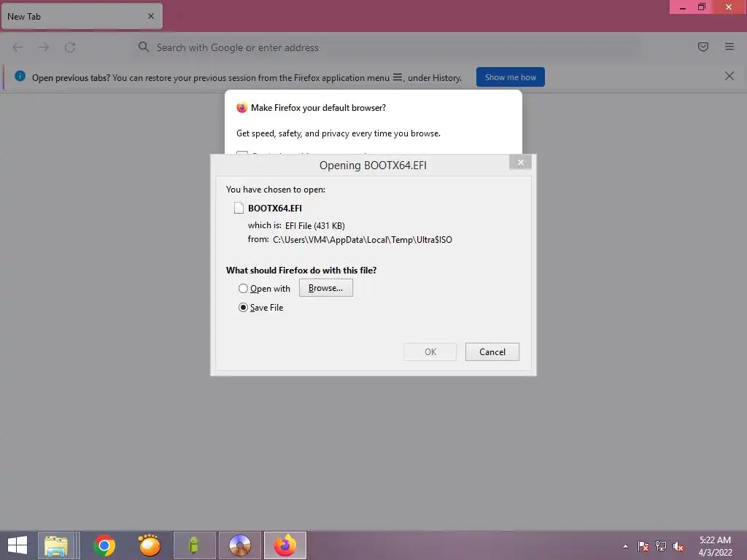Click the Firefox taskbar icon

tap(285, 545)
